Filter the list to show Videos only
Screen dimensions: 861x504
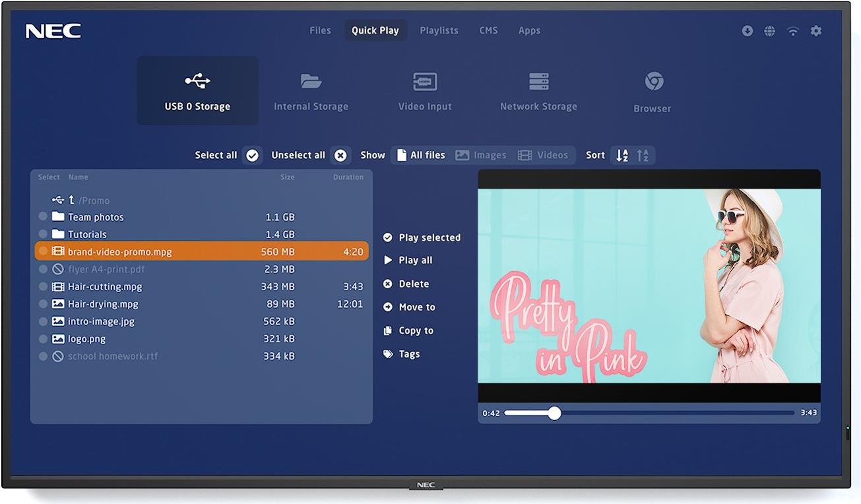coord(544,156)
